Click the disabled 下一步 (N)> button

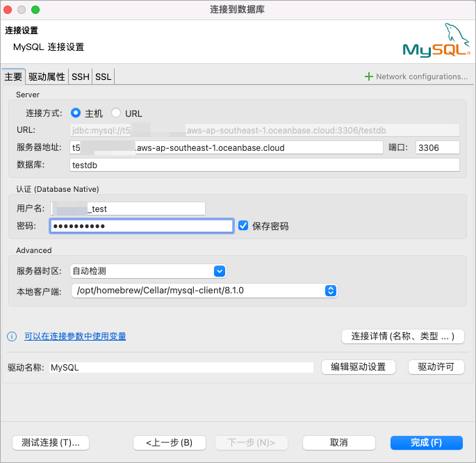[252, 443]
